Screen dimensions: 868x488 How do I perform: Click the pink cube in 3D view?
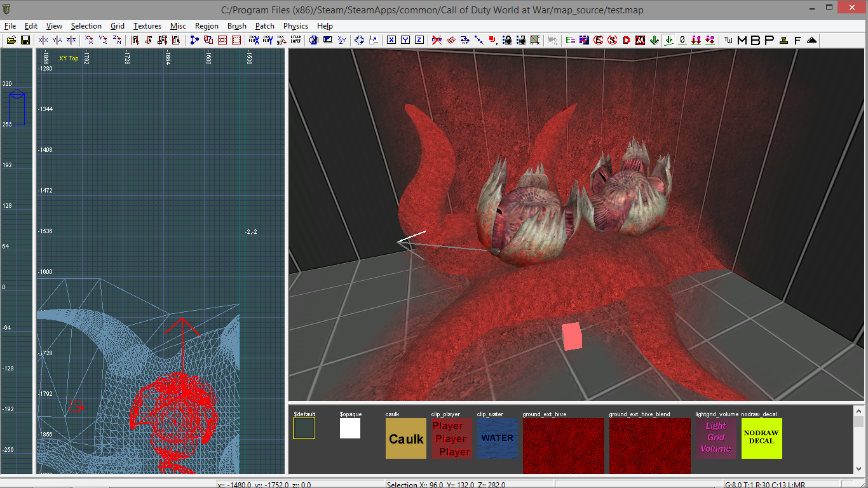click(572, 336)
